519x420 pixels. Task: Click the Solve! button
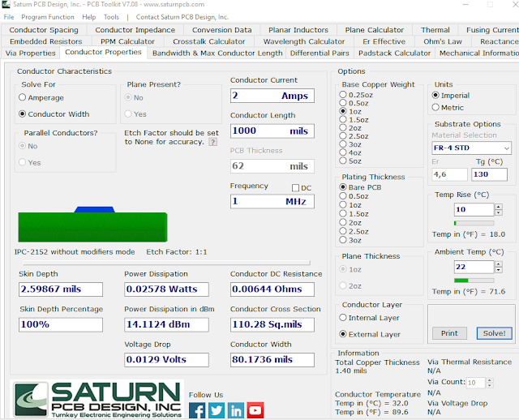pos(494,333)
